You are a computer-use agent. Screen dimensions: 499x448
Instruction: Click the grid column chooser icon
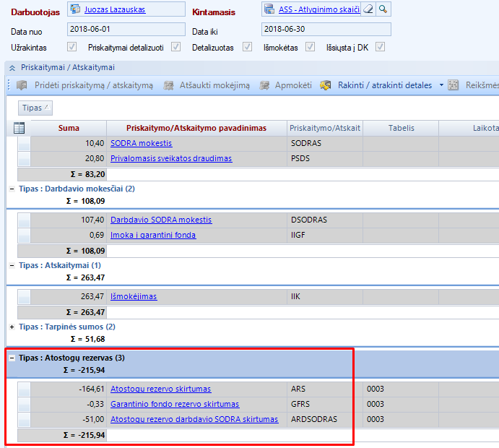(19, 128)
